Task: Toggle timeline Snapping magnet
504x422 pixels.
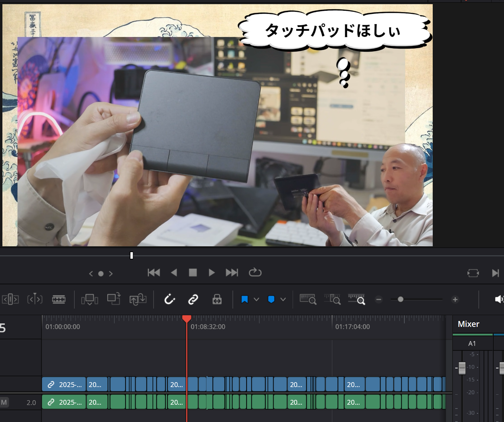Action: (169, 299)
